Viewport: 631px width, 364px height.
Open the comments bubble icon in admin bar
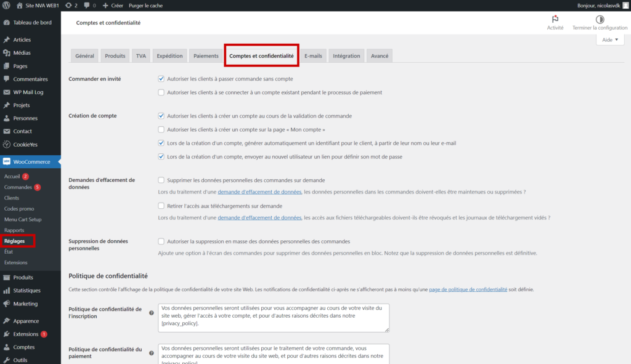tap(86, 6)
